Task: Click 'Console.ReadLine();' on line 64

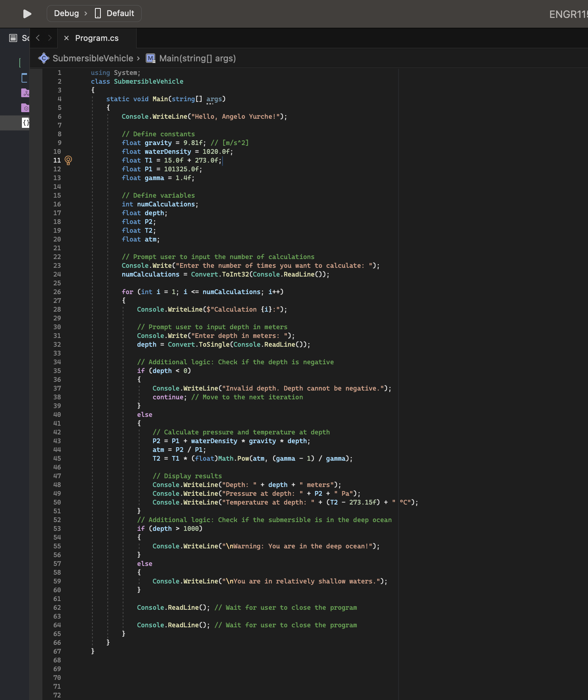Action: [x=173, y=625]
